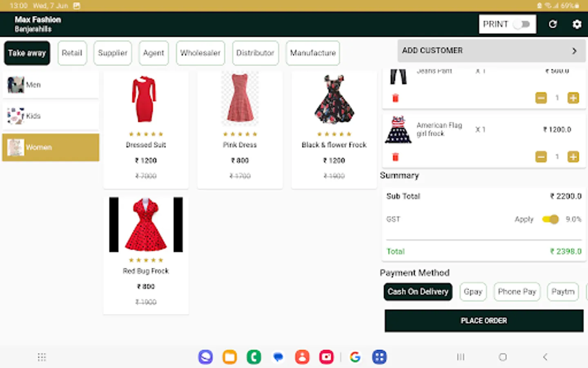The width and height of the screenshot is (588, 368).
Task: Select the Wholesaler tab
Action: [200, 53]
